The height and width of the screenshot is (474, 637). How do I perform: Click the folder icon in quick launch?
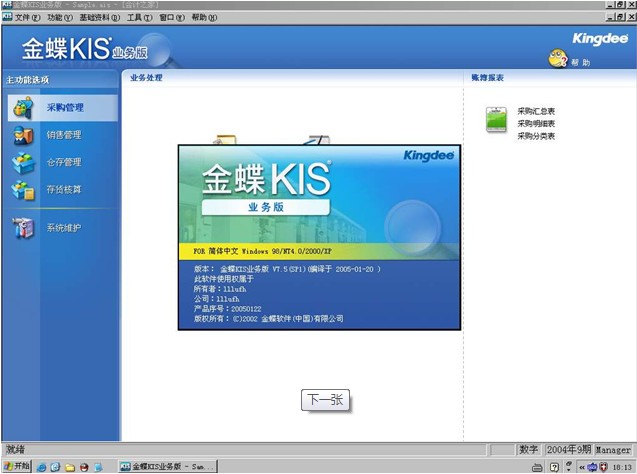tap(70, 467)
